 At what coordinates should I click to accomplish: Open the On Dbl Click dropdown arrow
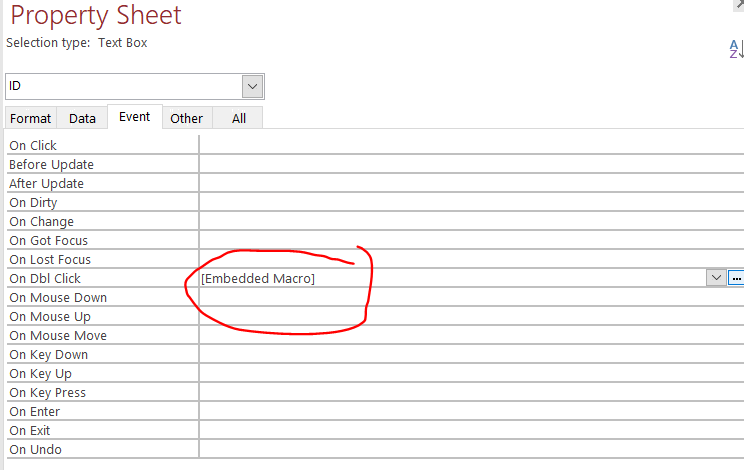[x=716, y=278]
